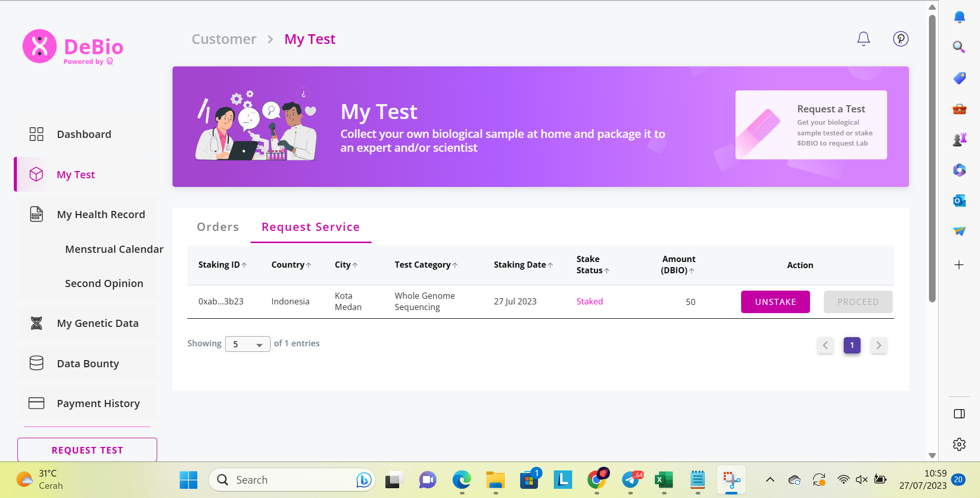This screenshot has height=498, width=980.
Task: Click the scrollbar down arrow
Action: pos(932,455)
